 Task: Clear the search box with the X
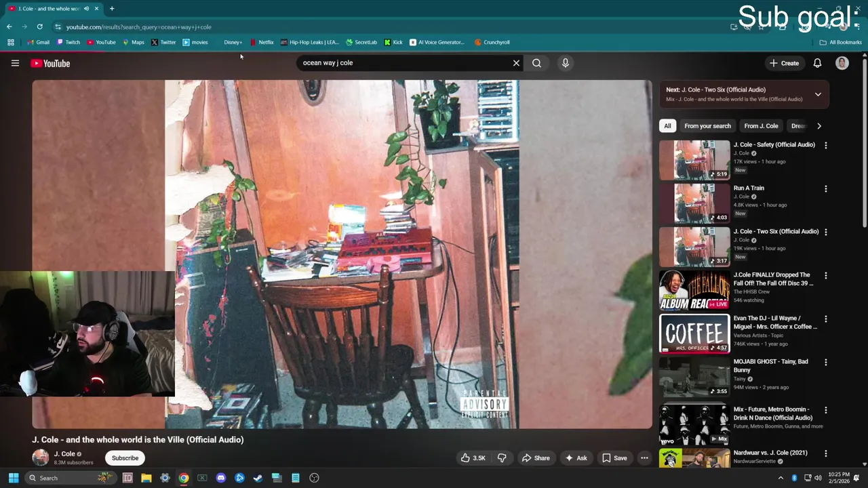point(516,63)
